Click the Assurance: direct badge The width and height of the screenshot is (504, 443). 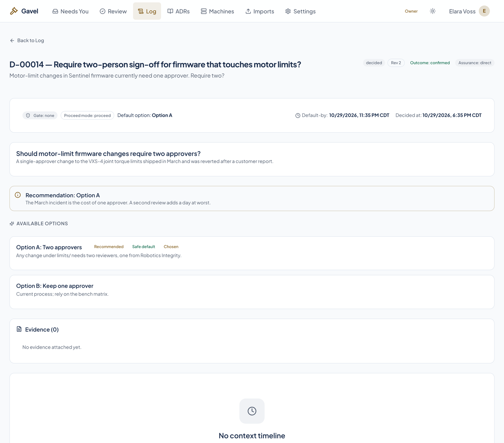click(475, 63)
